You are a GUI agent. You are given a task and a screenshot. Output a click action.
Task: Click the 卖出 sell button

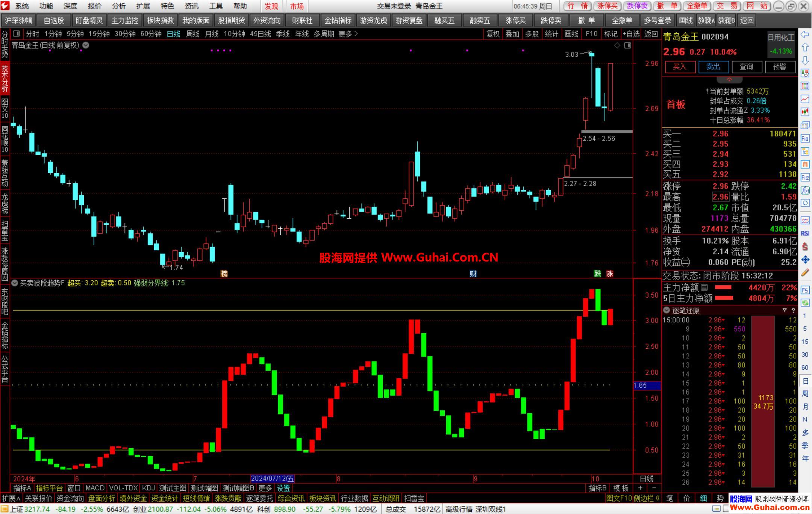tap(713, 67)
